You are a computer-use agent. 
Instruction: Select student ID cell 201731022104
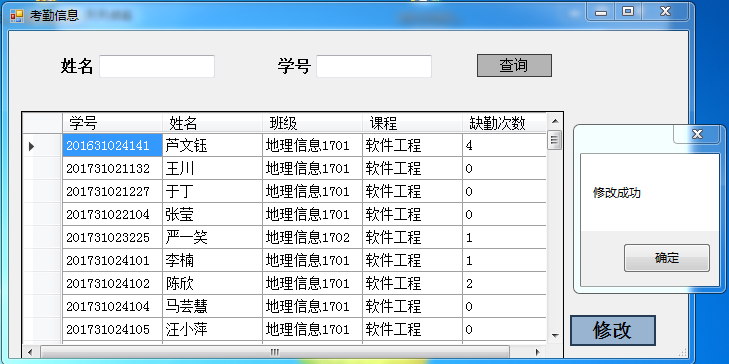113,214
